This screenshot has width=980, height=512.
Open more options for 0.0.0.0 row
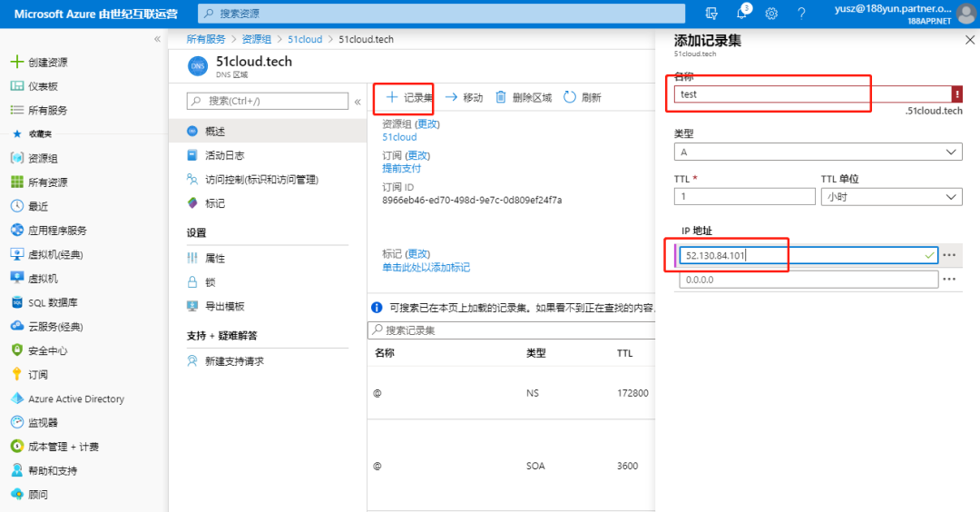click(x=949, y=280)
